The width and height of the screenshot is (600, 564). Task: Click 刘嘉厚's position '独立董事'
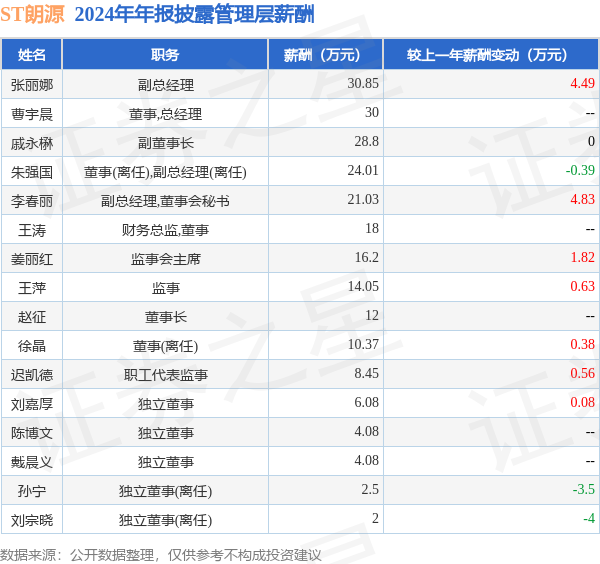pos(166,404)
